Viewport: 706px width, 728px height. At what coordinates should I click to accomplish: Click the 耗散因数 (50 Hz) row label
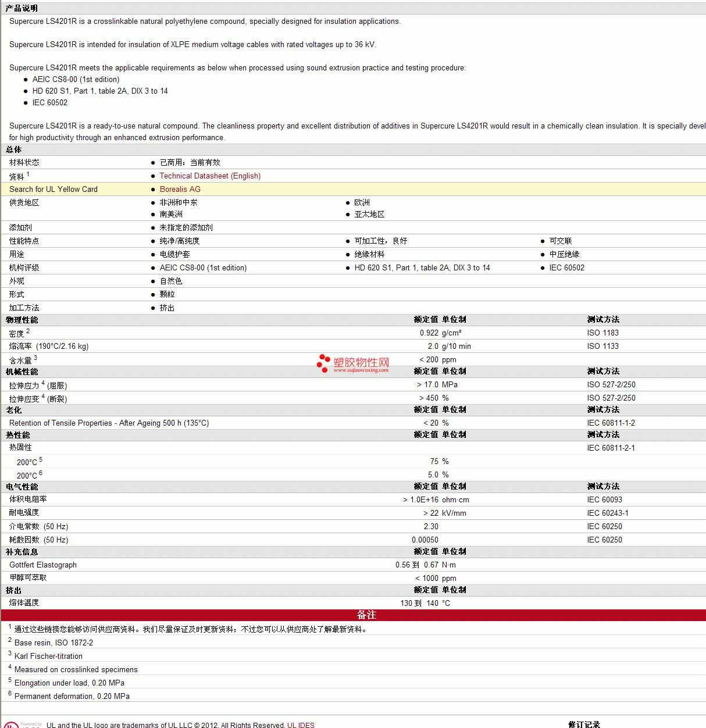(39, 540)
